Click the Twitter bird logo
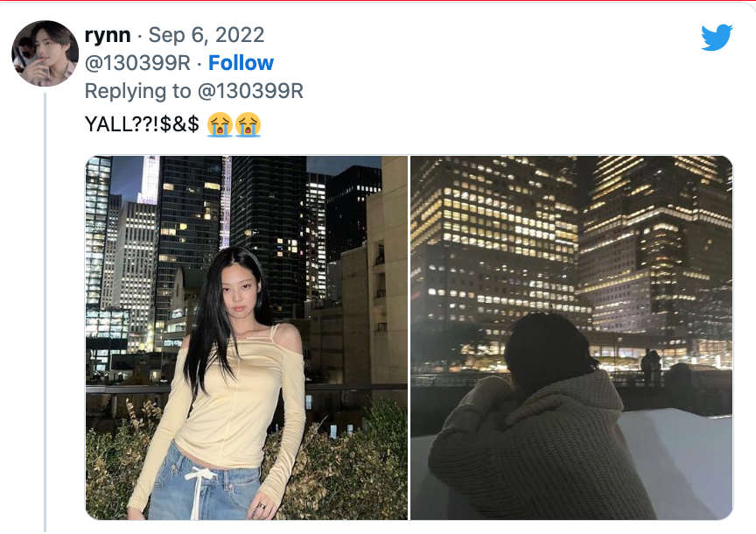This screenshot has width=756, height=534. 717,37
